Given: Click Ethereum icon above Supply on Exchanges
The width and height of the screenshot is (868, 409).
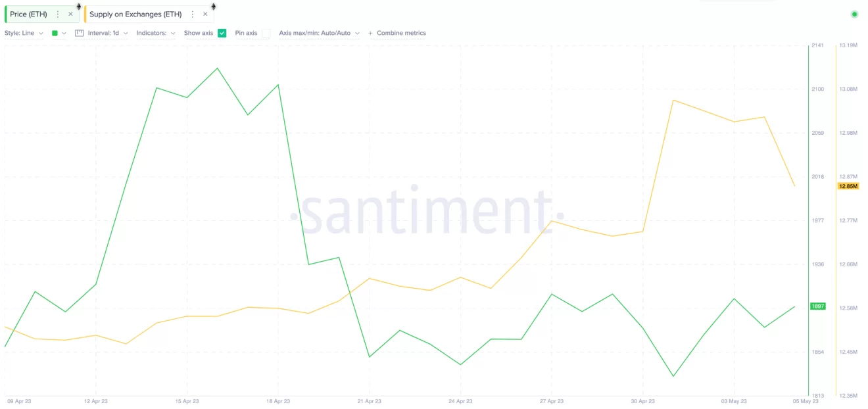Looking at the screenshot, I should tap(213, 6).
